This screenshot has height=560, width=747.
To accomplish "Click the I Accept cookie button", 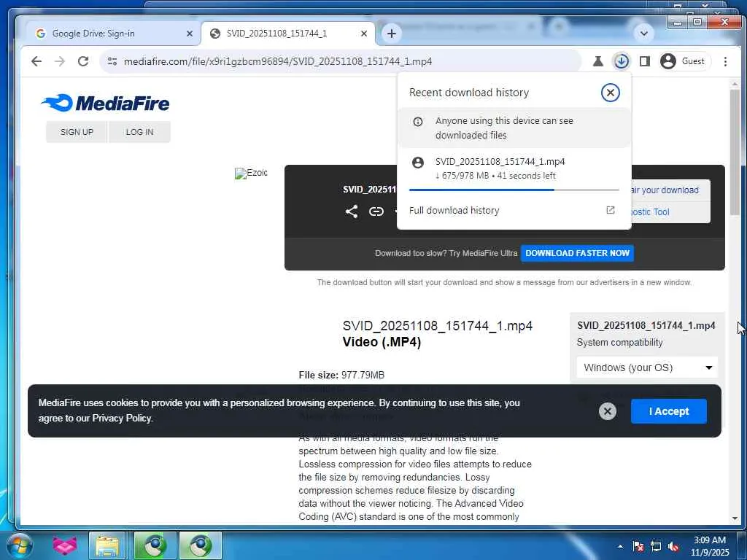I will point(669,411).
